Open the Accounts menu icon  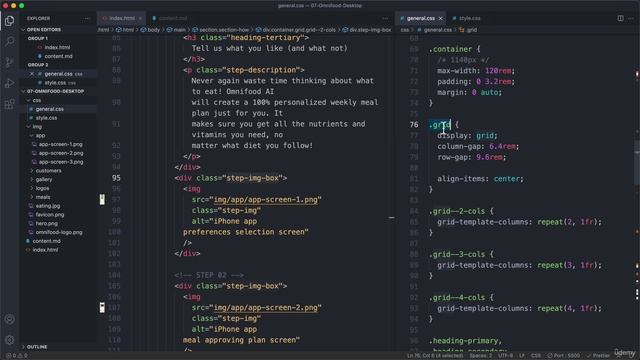(9, 319)
